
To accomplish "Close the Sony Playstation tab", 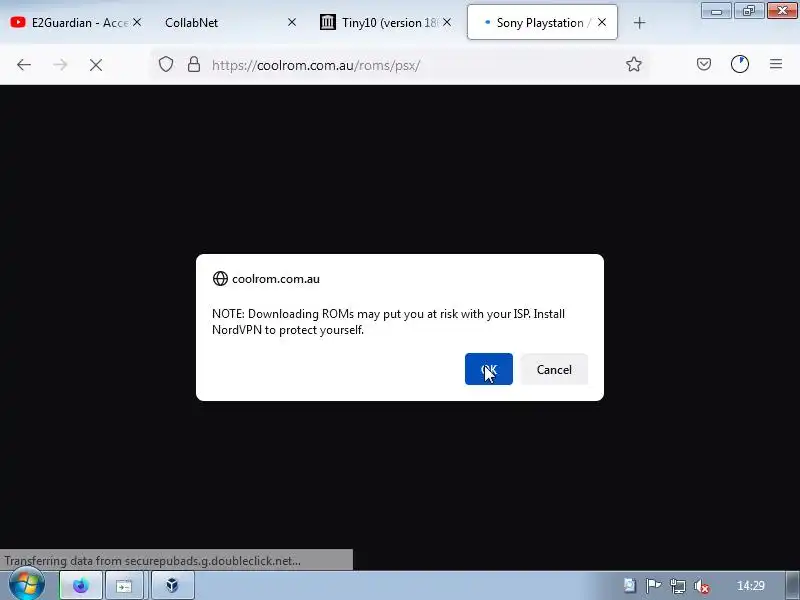I will 602,22.
